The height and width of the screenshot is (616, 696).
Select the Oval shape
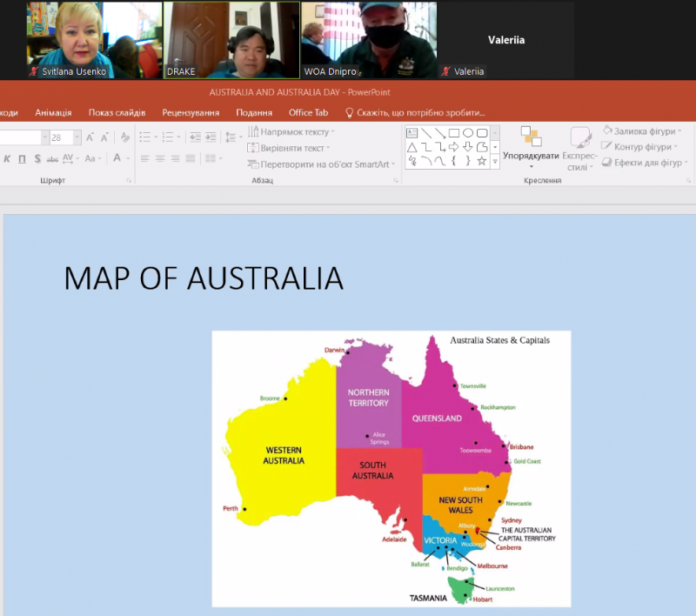tap(468, 133)
